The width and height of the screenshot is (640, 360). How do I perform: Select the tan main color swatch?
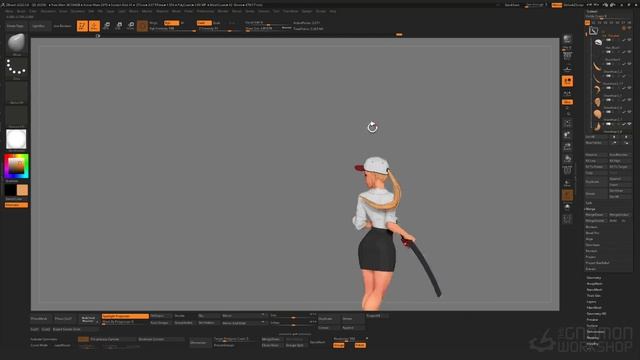(x=22, y=190)
